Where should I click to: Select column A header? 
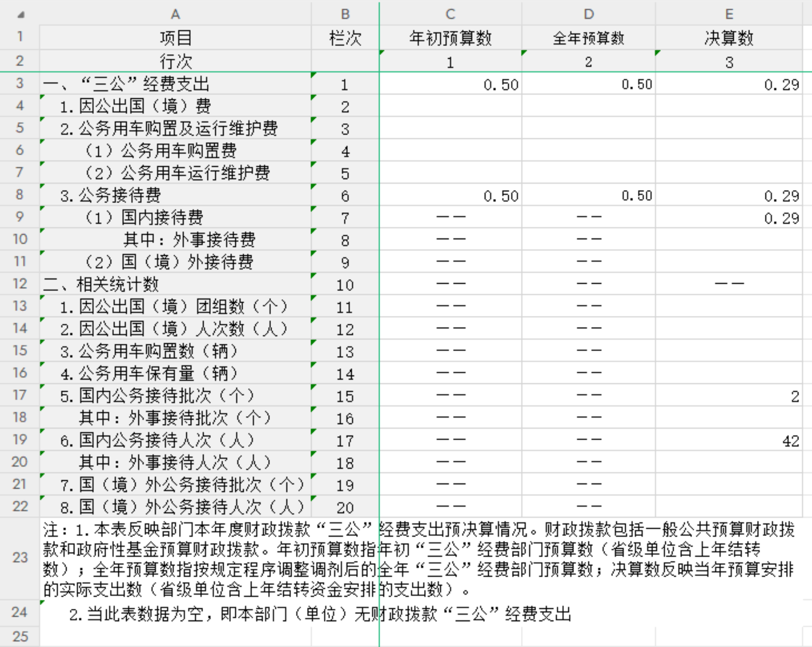coord(175,14)
